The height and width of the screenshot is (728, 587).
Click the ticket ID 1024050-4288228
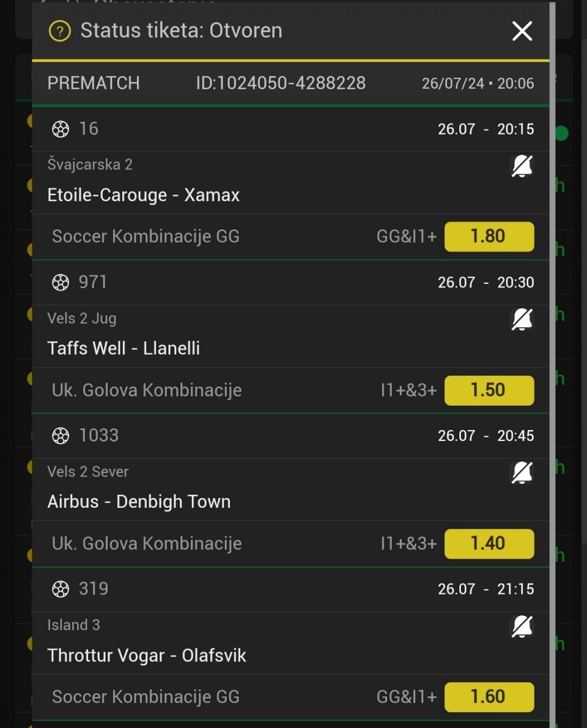pos(281,83)
